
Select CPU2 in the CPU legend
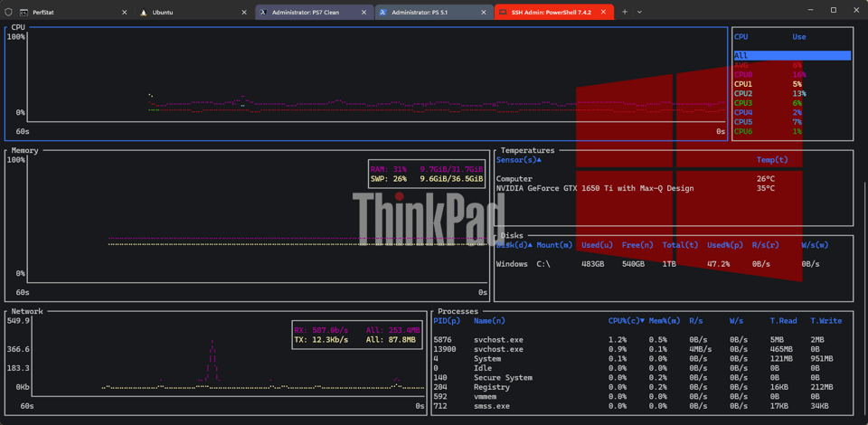(x=742, y=93)
